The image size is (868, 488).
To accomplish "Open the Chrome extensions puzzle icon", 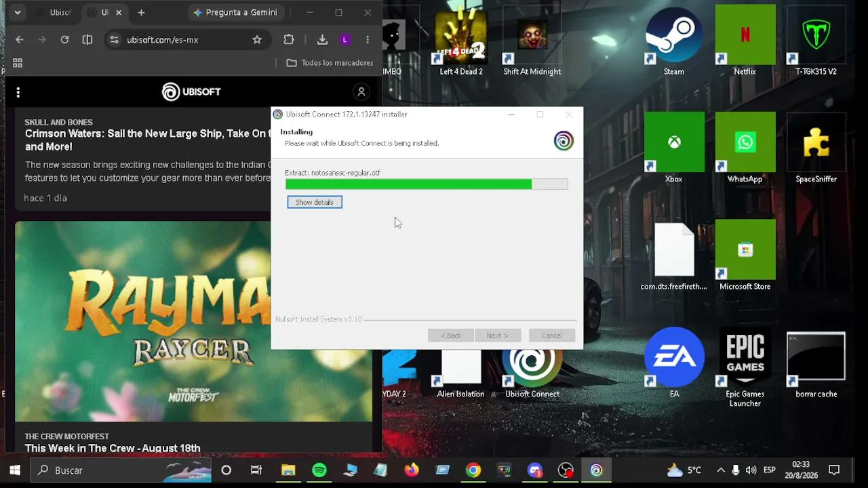I will [289, 40].
